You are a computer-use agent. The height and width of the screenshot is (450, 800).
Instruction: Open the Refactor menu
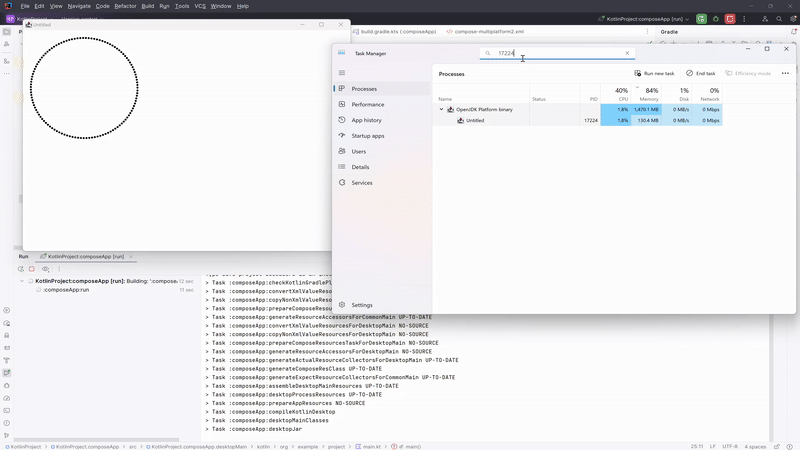[x=126, y=6]
